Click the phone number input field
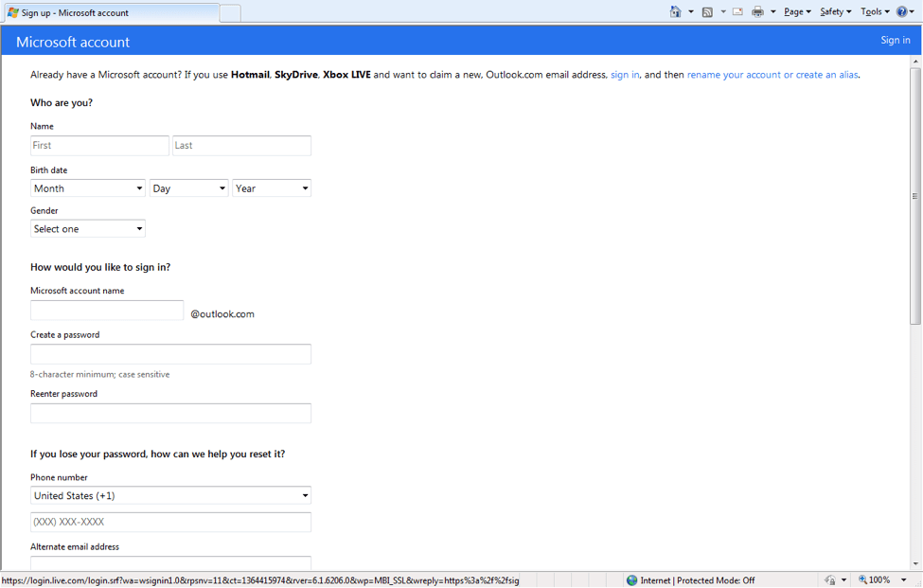 (170, 522)
